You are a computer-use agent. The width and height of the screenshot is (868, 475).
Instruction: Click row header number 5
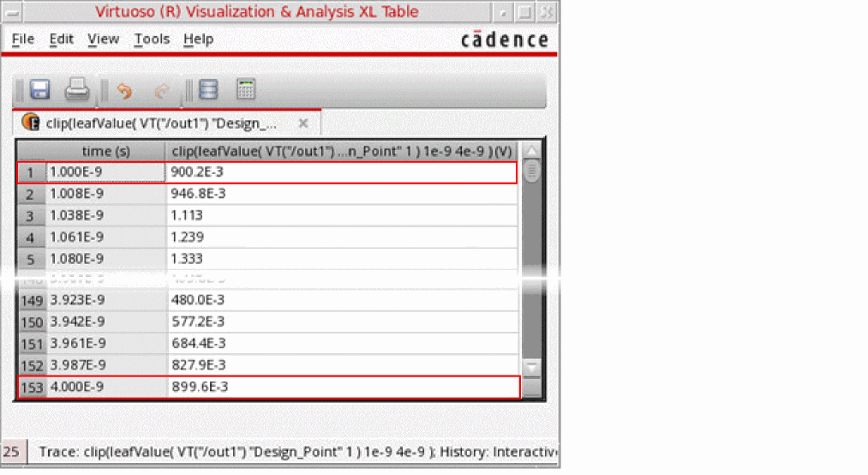click(x=32, y=259)
